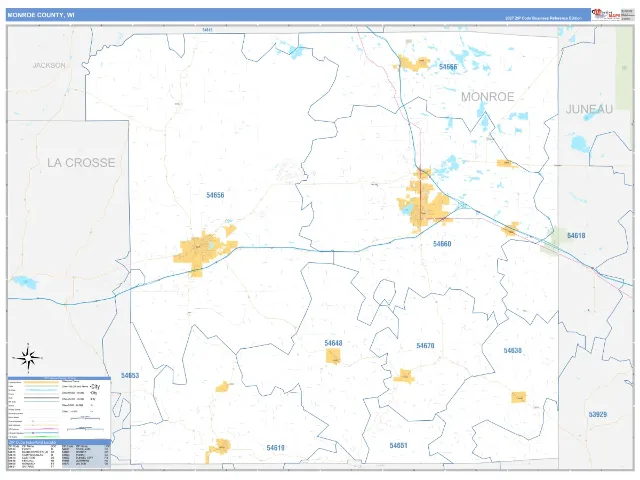Click ZIP code label 54670
Screen dimensions: 640x480
click(425, 346)
